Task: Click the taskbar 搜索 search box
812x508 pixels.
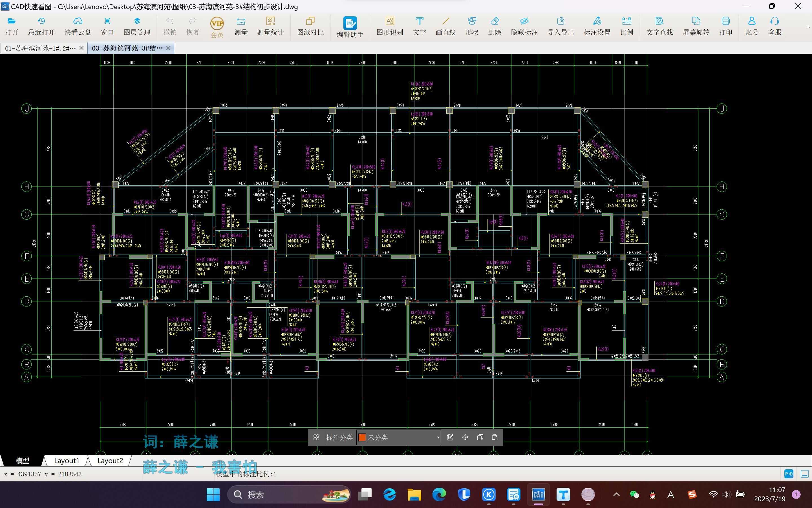Action: [x=289, y=494]
